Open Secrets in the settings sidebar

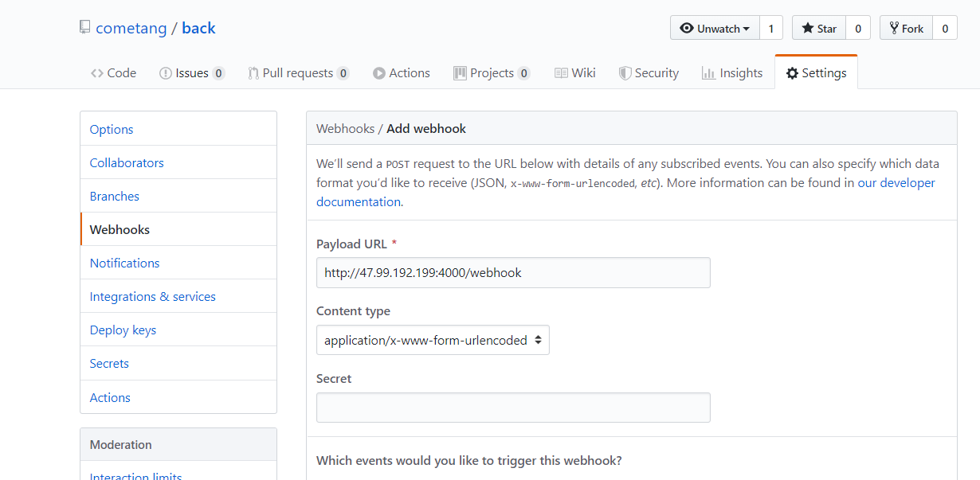(x=178, y=363)
